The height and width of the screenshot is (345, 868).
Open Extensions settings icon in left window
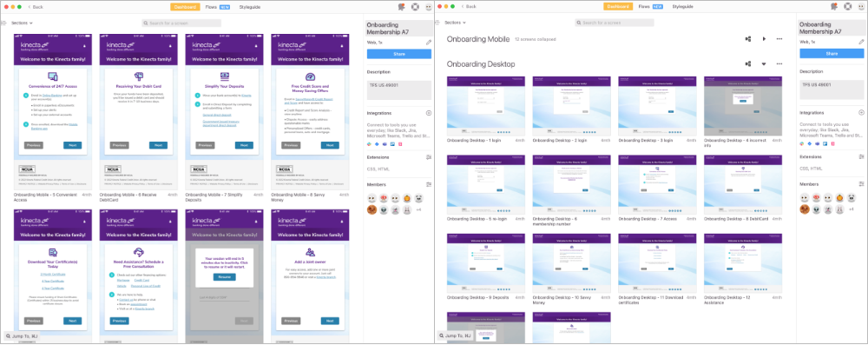tap(429, 157)
